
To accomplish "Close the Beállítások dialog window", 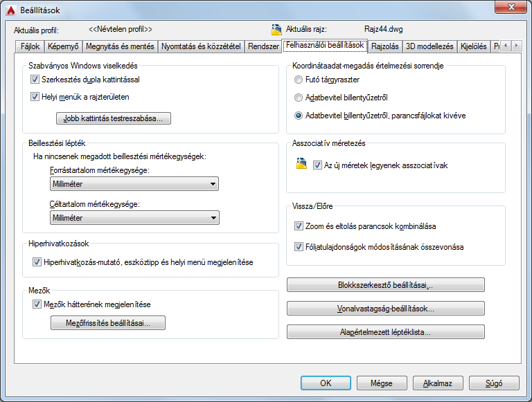I will 511,7.
